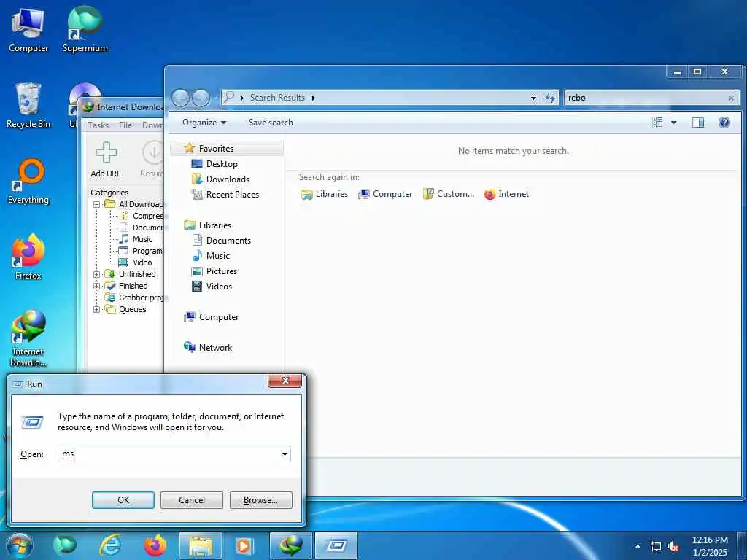Collapse All Downloads category in IDM
Image resolution: width=747 pixels, height=560 pixels.
(x=96, y=204)
